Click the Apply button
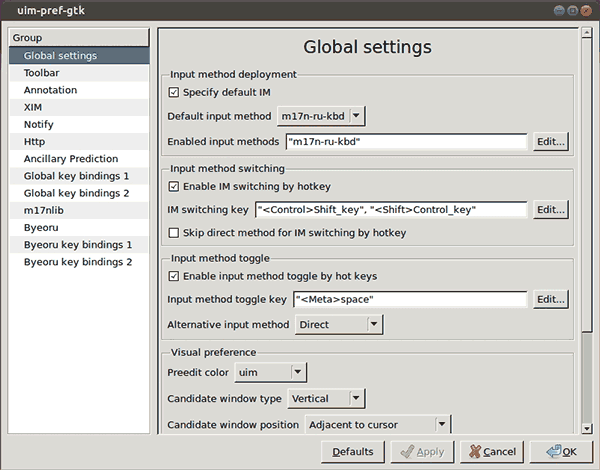 pyautogui.click(x=422, y=452)
